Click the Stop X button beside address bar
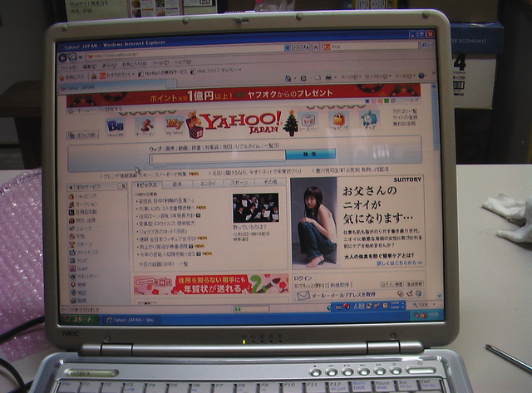 click(316, 47)
